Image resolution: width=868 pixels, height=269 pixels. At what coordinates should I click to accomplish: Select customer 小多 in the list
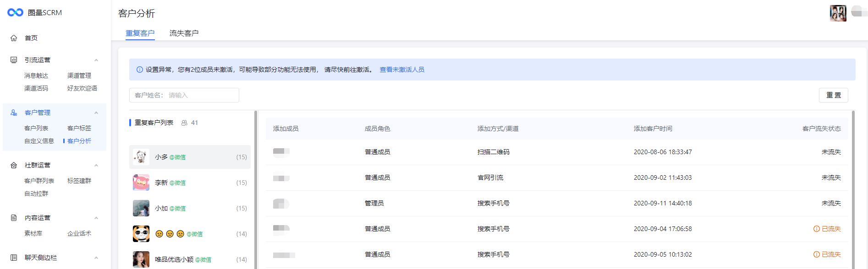click(x=190, y=157)
